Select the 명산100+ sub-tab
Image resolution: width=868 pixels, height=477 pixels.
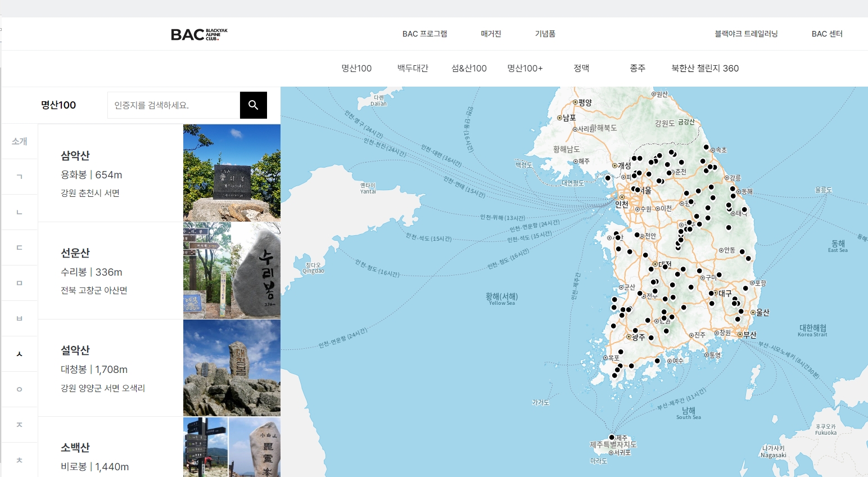point(525,68)
